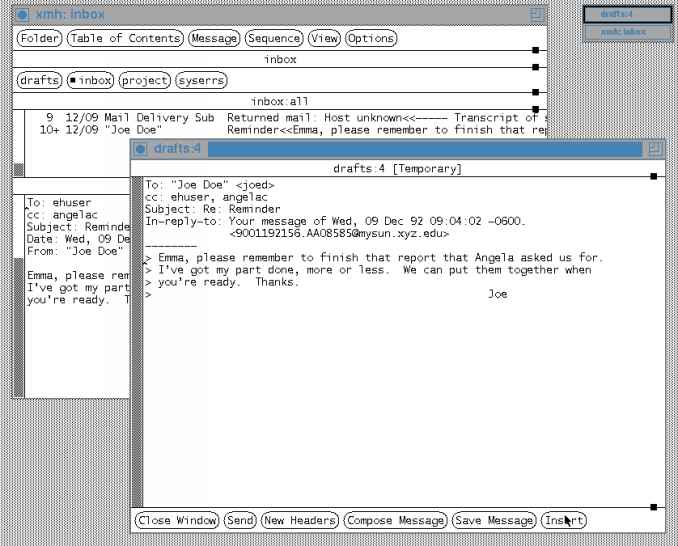Click resize icon on drafts:4 title bar

(x=655, y=149)
